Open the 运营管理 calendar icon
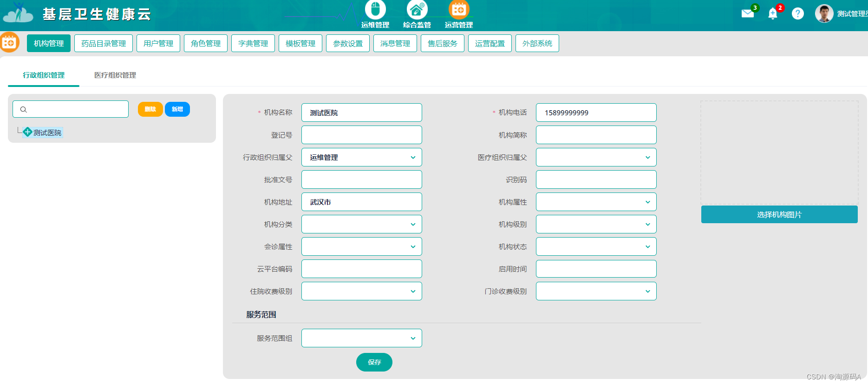This screenshot has height=385, width=868. click(459, 9)
